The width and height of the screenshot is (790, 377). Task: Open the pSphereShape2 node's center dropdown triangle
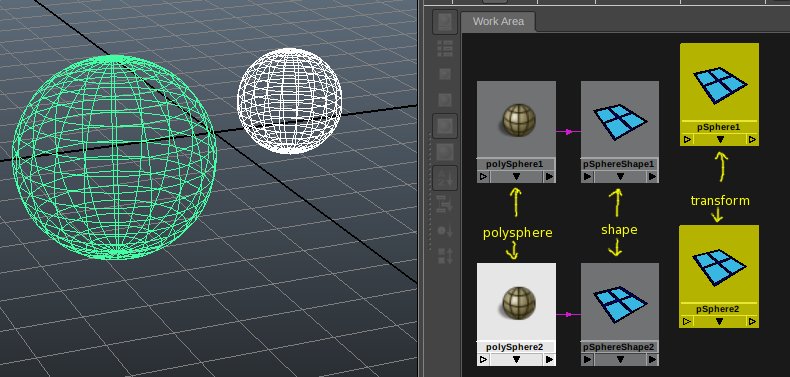click(x=620, y=360)
